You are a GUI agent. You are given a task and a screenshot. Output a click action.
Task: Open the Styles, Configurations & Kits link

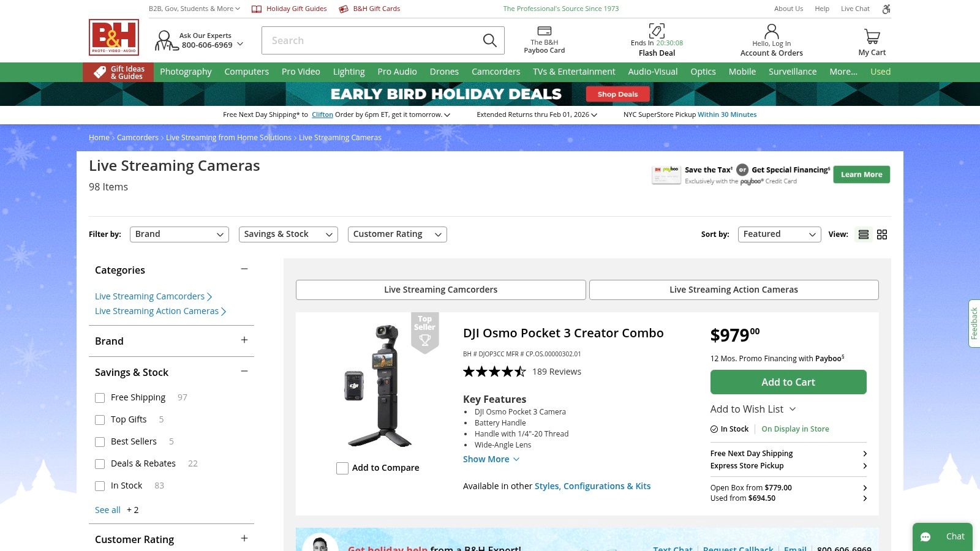pyautogui.click(x=592, y=486)
